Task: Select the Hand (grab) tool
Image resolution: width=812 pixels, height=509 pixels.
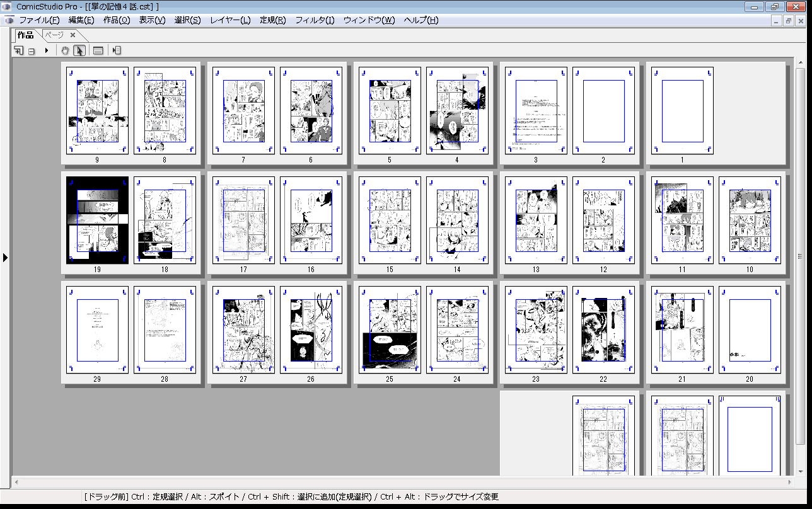Action: click(x=65, y=50)
